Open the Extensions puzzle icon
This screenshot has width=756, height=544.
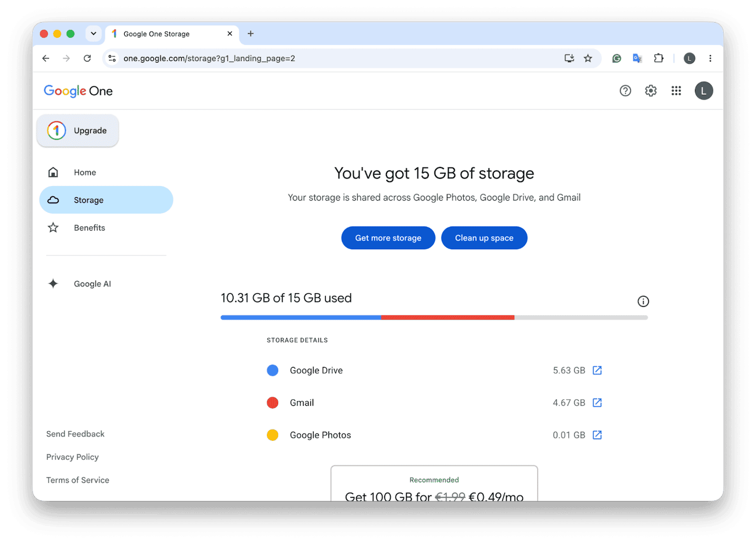[x=658, y=58]
